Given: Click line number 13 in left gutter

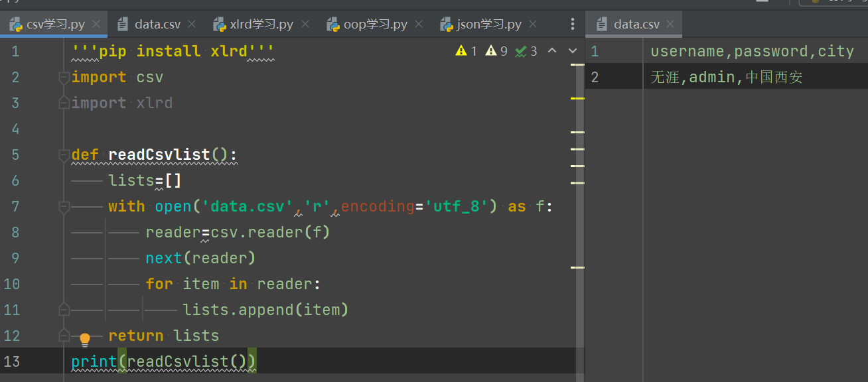Looking at the screenshot, I should [11, 361].
